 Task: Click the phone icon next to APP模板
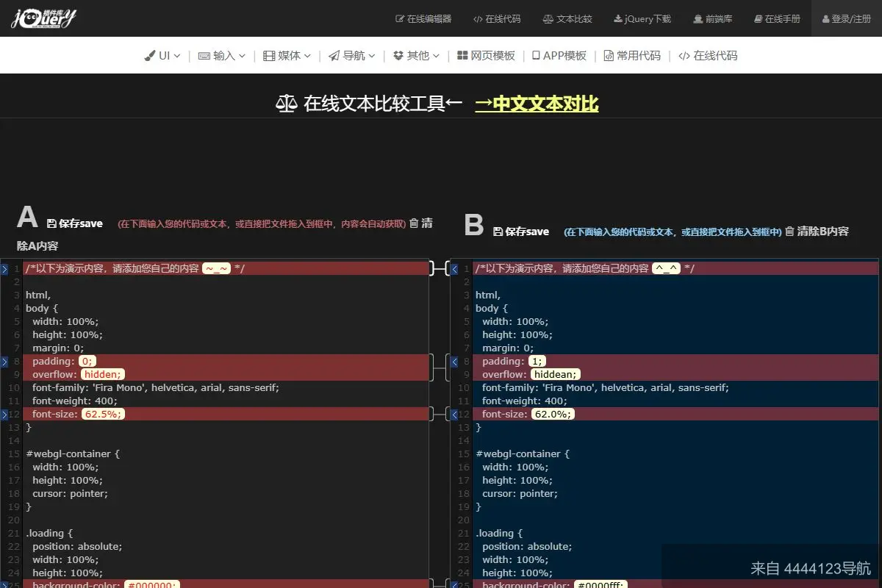coord(534,55)
